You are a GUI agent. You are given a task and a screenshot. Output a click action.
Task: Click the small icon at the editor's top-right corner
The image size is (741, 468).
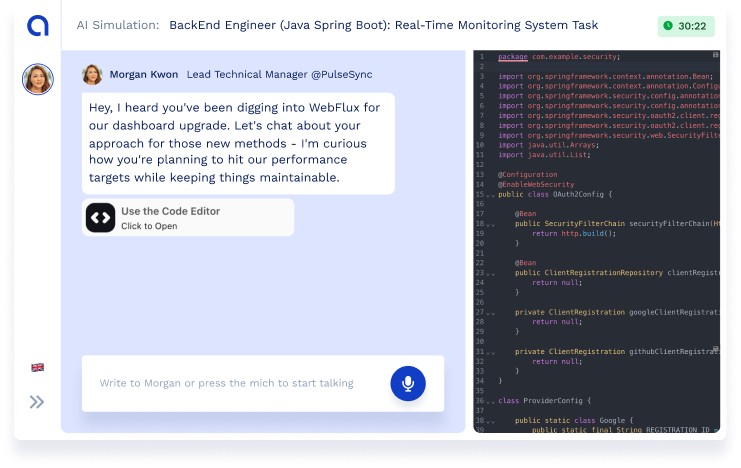coord(715,55)
